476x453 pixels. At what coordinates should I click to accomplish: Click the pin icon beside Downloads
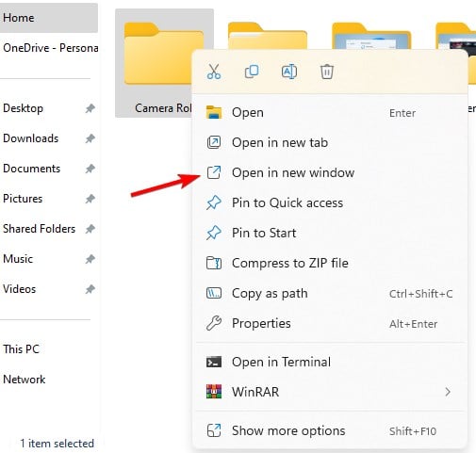(x=90, y=138)
